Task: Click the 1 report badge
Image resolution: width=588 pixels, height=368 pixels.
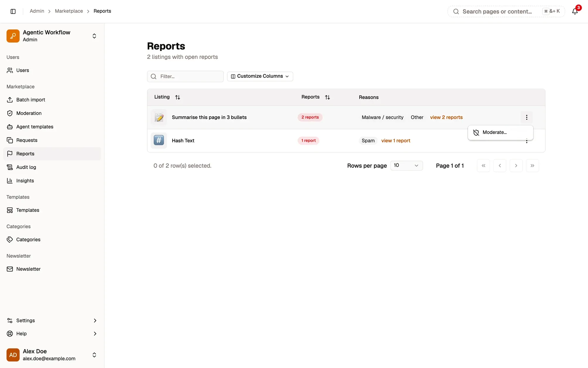Action: point(308,141)
